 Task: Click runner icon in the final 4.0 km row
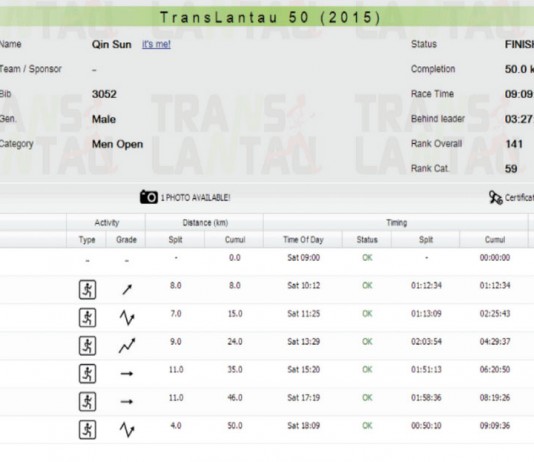point(88,430)
